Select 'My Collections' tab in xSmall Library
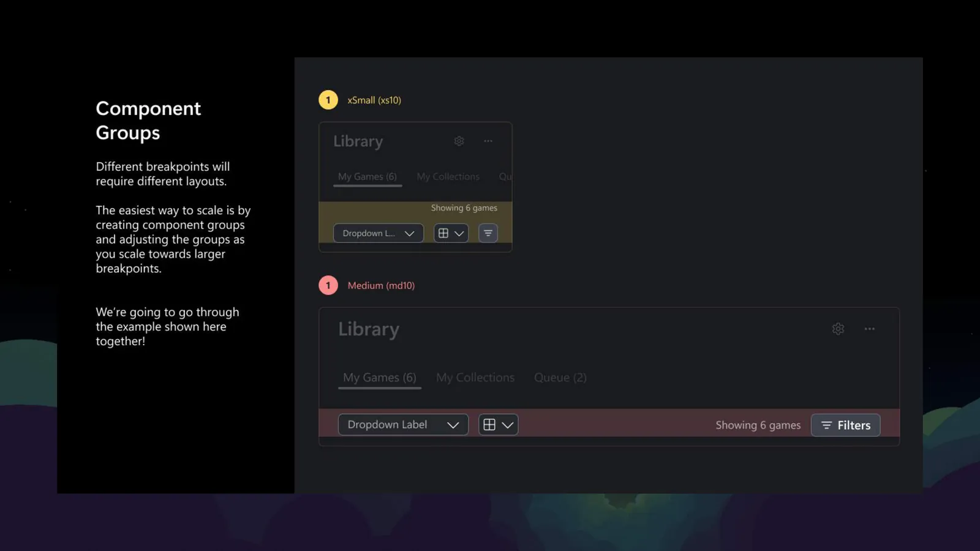Image resolution: width=980 pixels, height=551 pixels. point(448,176)
